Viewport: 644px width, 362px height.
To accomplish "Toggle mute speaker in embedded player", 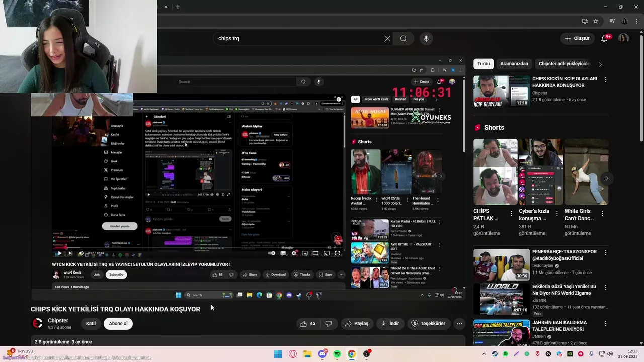I will [x=81, y=253].
